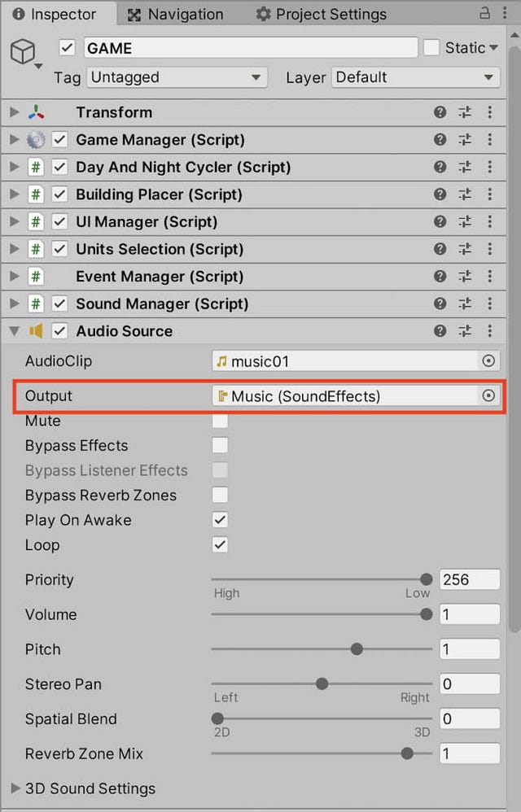Viewport: 521px width, 812px height.
Task: Open the Untagged tag dropdown
Action: click(177, 77)
